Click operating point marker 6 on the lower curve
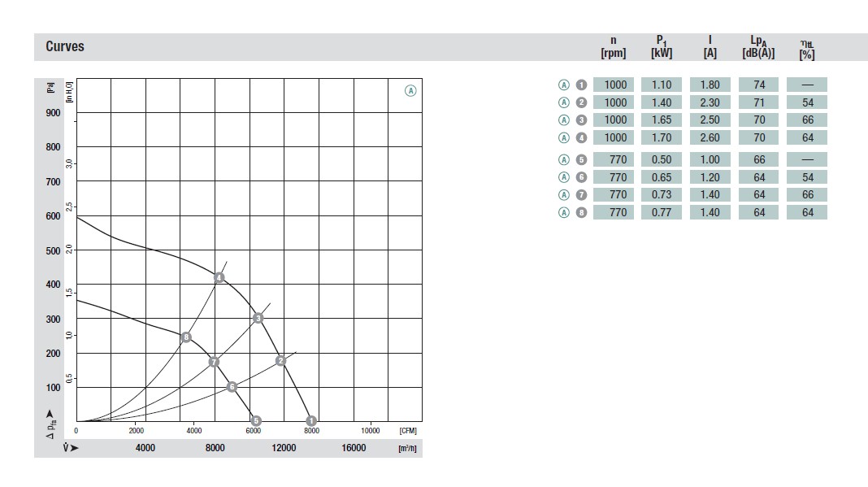Viewport: 868px width, 487px height. pyautogui.click(x=232, y=386)
